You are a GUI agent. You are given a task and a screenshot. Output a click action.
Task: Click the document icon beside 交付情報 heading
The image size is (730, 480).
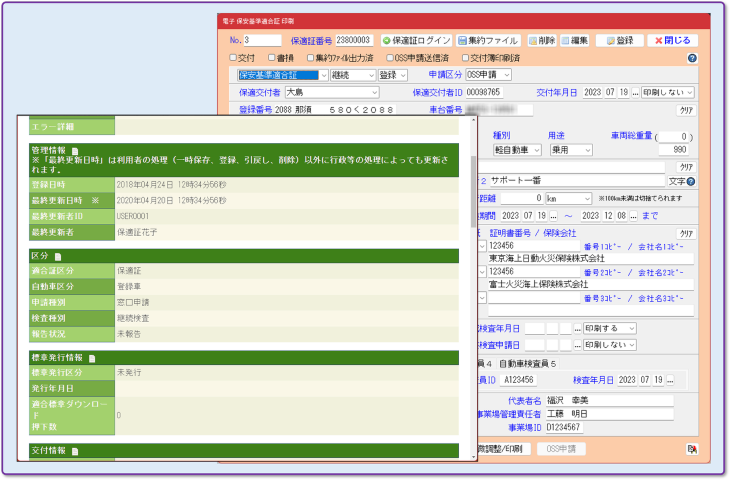(75, 451)
